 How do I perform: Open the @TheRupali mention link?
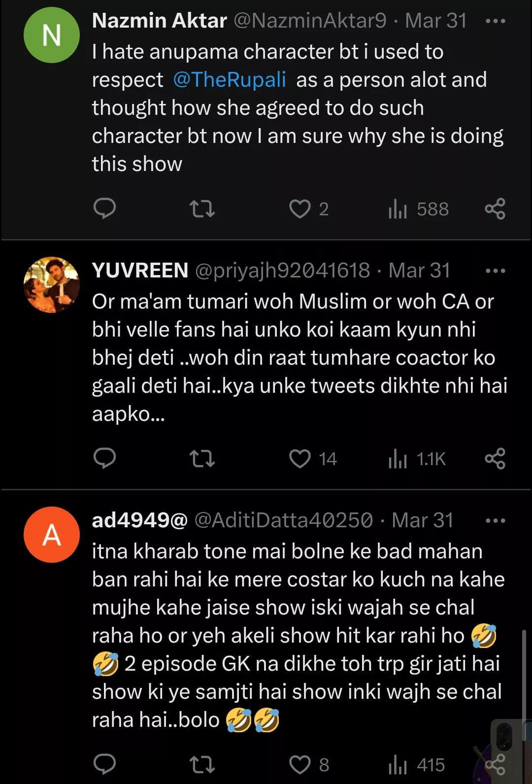(230, 79)
